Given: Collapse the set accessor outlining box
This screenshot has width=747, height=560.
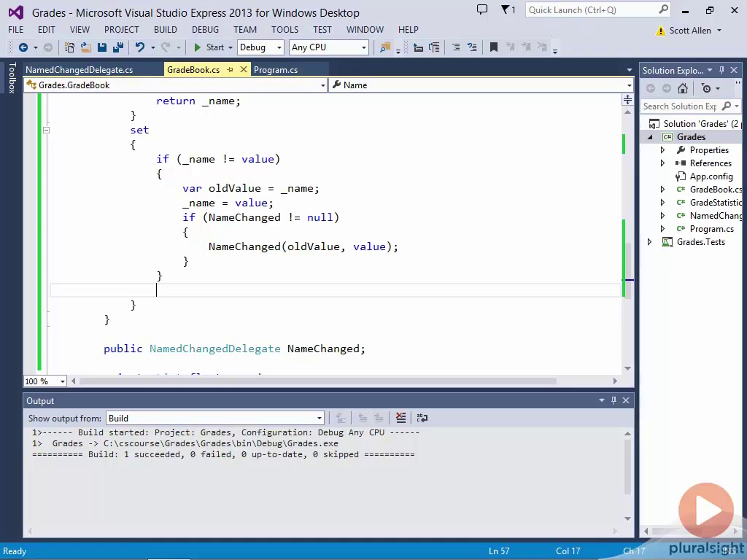Looking at the screenshot, I should pos(46,130).
